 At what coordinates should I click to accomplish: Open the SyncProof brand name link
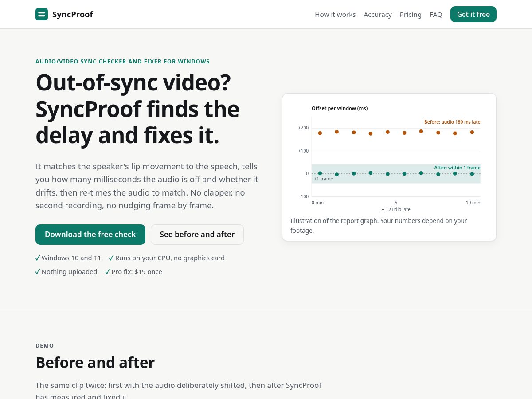(x=73, y=14)
